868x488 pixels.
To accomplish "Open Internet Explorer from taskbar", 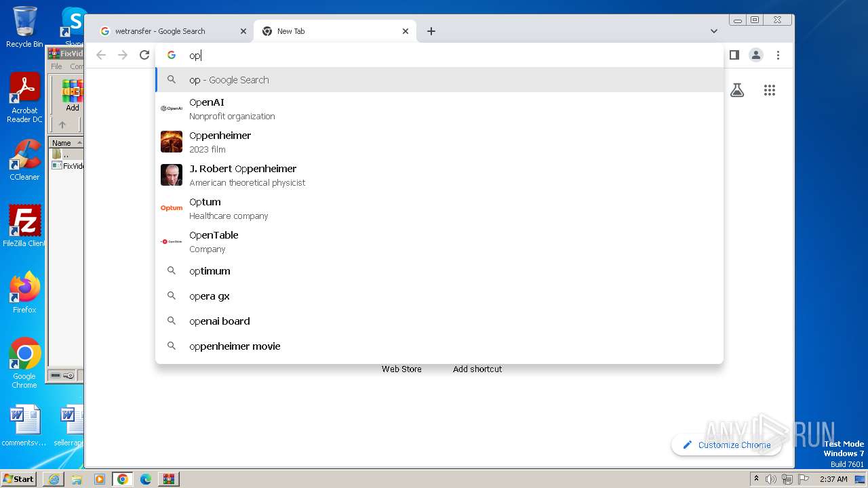I will tap(54, 479).
